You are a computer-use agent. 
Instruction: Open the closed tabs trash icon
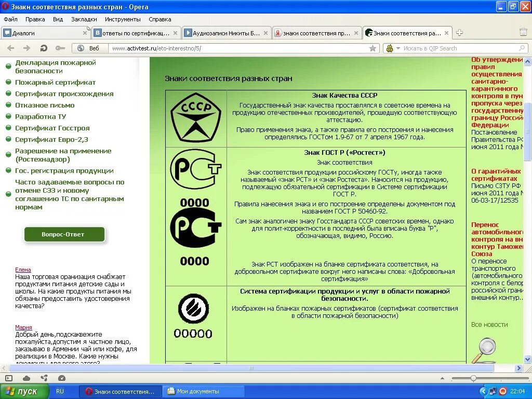523,32
